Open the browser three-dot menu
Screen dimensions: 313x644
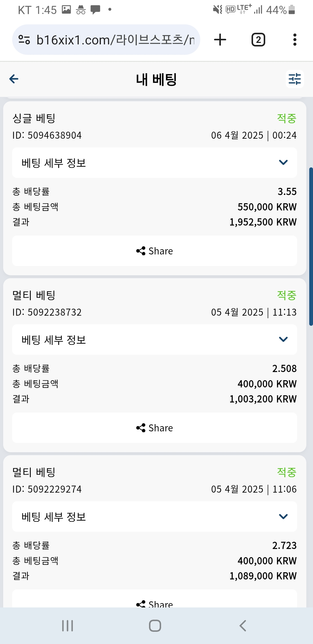pyautogui.click(x=295, y=40)
